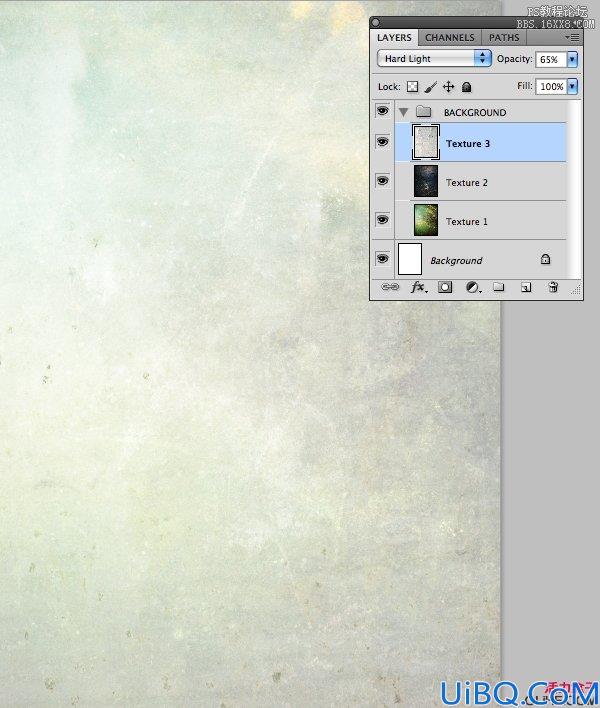Toggle visibility of Texture 2 layer
This screenshot has width=600, height=708.
coord(383,181)
